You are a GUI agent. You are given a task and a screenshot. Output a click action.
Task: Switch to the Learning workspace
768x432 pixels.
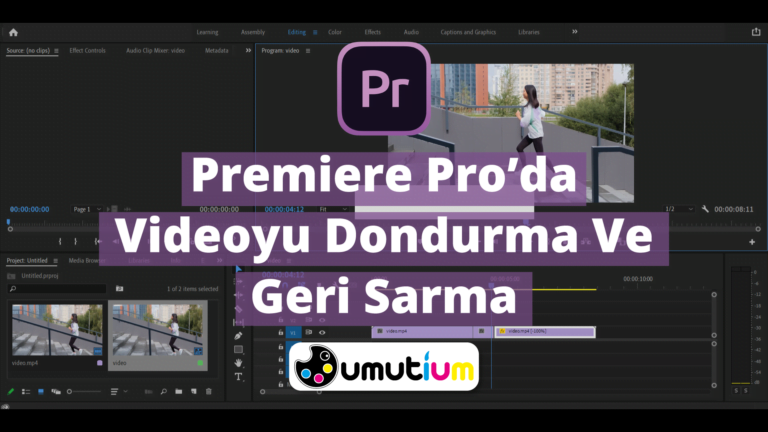click(207, 32)
